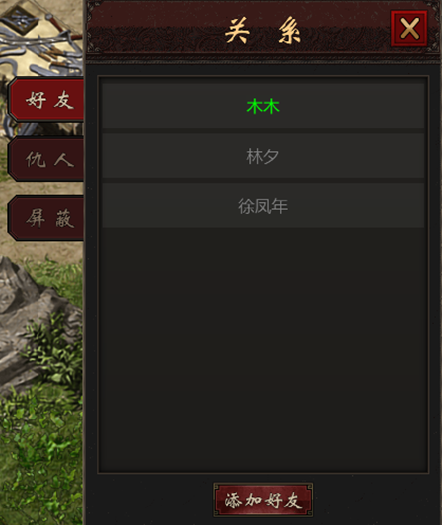Image resolution: width=442 pixels, height=525 pixels.
Task: Select friend 林夕 from the list
Action: point(263,156)
